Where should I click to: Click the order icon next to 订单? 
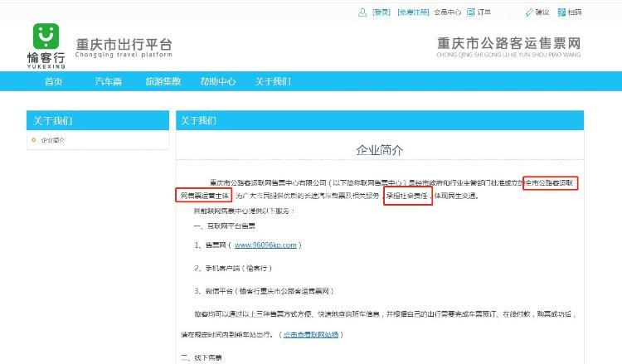point(470,12)
